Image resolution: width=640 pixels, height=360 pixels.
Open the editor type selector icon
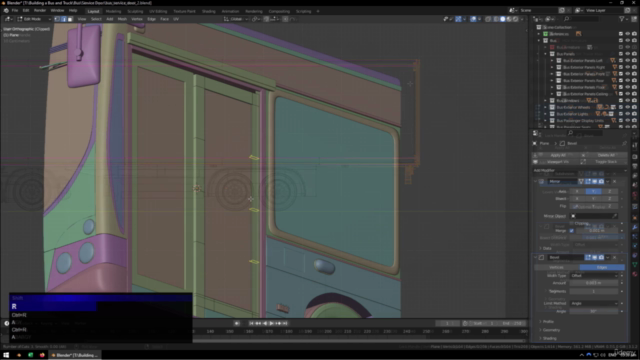point(8,19)
